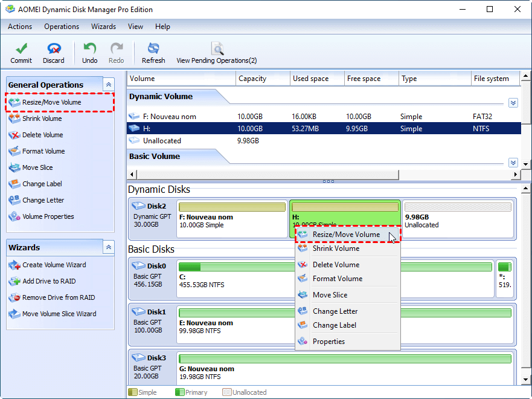Choose Resize/Move Volume in the context menu
Image resolution: width=532 pixels, height=399 pixels.
click(x=348, y=235)
